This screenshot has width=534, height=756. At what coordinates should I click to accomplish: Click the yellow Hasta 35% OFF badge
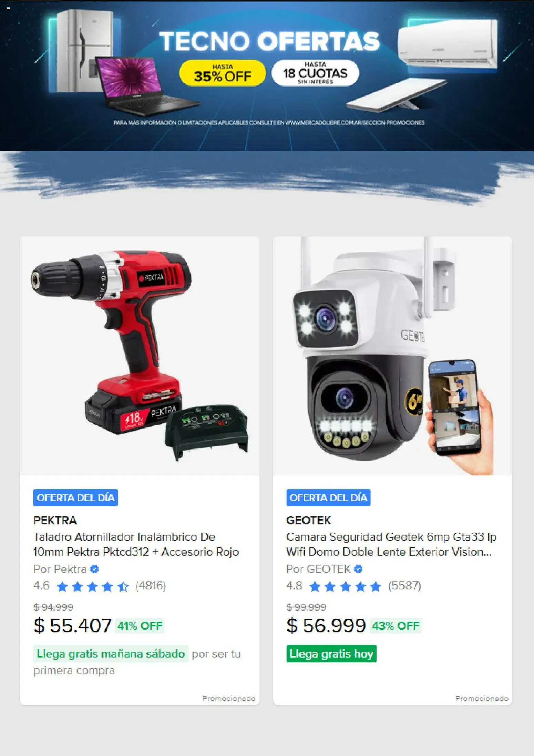click(x=223, y=73)
